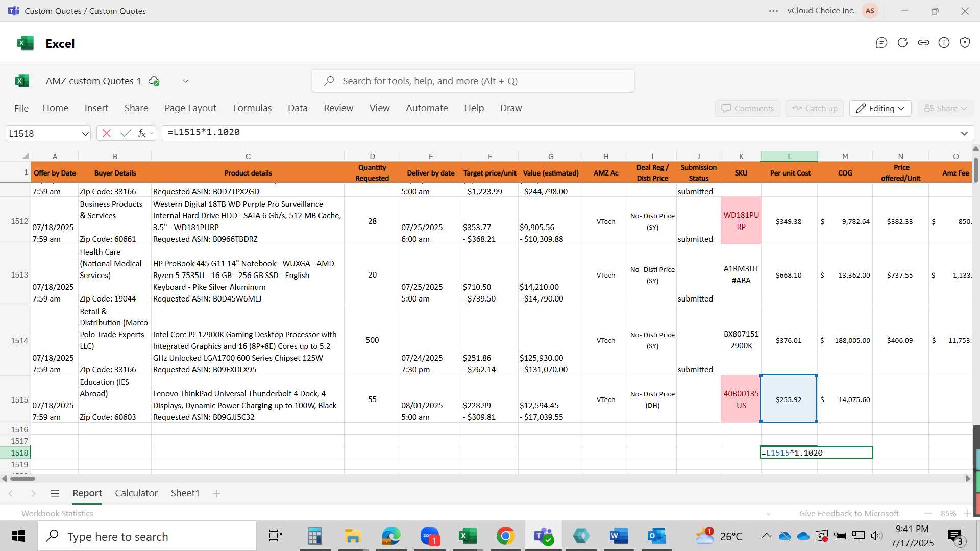Viewport: 980px width, 551px height.
Task: Confirm formula entry with the checkmark icon
Action: (x=126, y=133)
